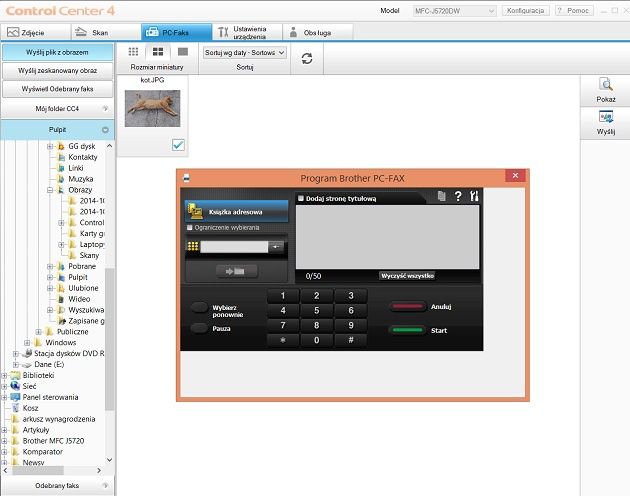
Task: Switch to the PC-Faks tab
Action: point(176,32)
